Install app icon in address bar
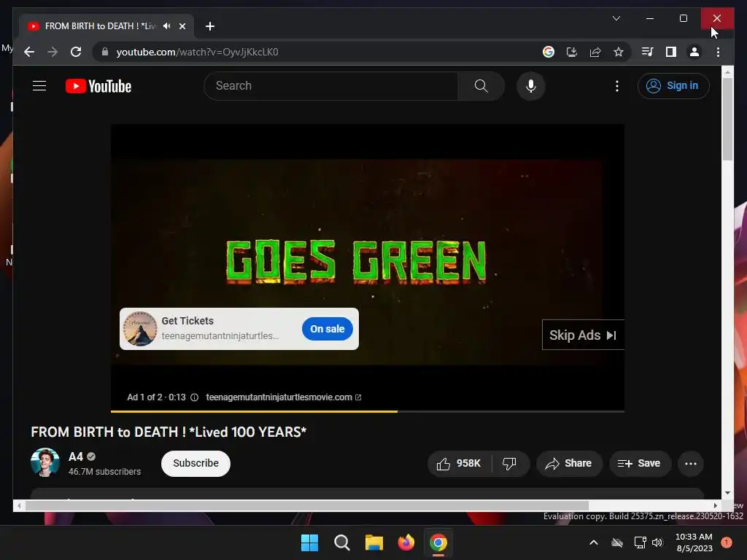 pyautogui.click(x=572, y=52)
